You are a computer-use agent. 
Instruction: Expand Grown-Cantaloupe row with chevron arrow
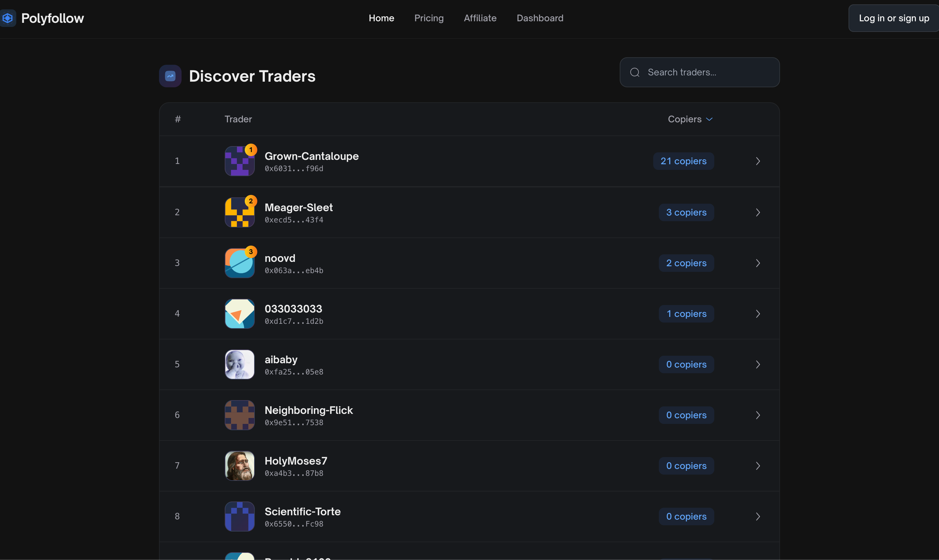pos(758,161)
